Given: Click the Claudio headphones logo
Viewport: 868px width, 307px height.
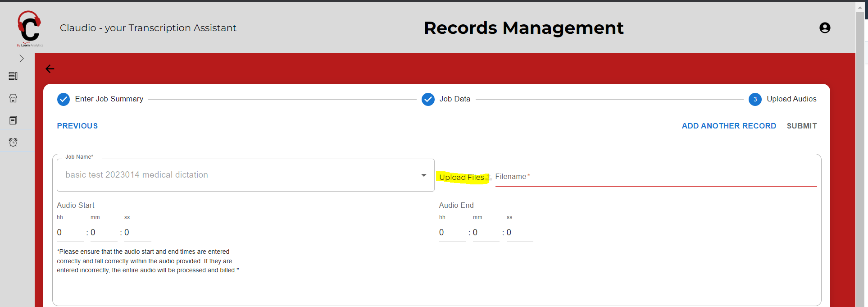Looking at the screenshot, I should 29,28.
